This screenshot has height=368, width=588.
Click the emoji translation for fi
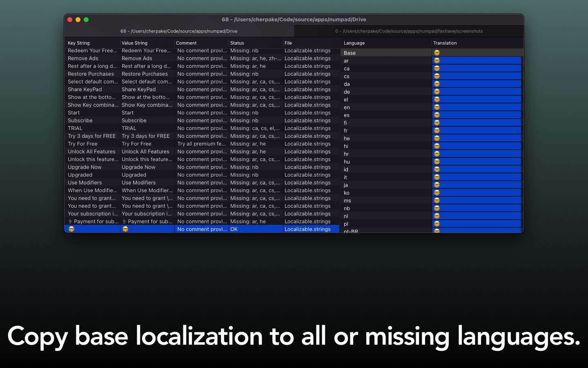(437, 123)
